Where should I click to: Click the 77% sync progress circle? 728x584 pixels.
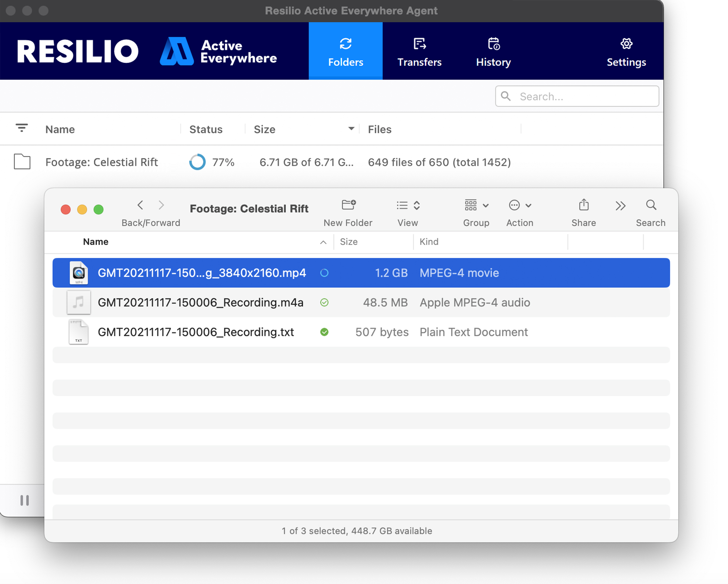click(x=197, y=162)
